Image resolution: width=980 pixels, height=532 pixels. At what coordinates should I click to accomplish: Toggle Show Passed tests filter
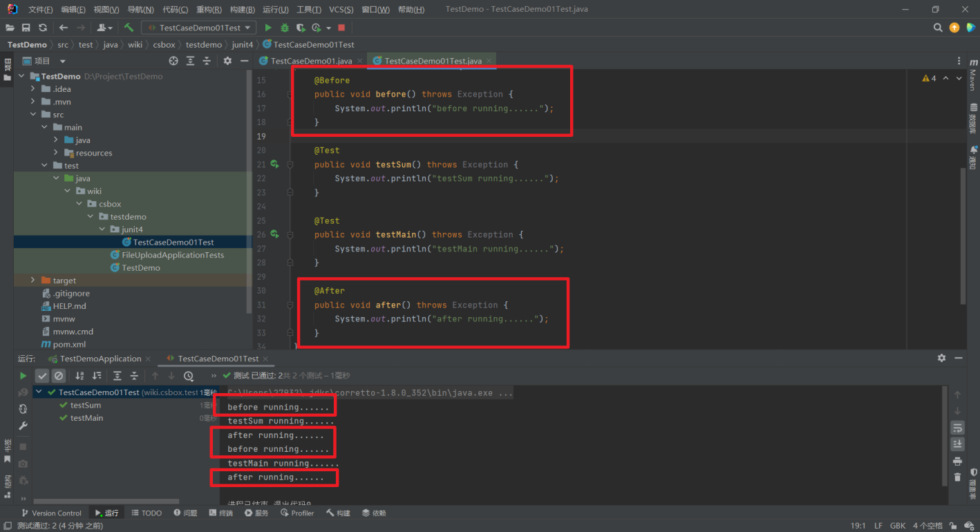coord(43,375)
